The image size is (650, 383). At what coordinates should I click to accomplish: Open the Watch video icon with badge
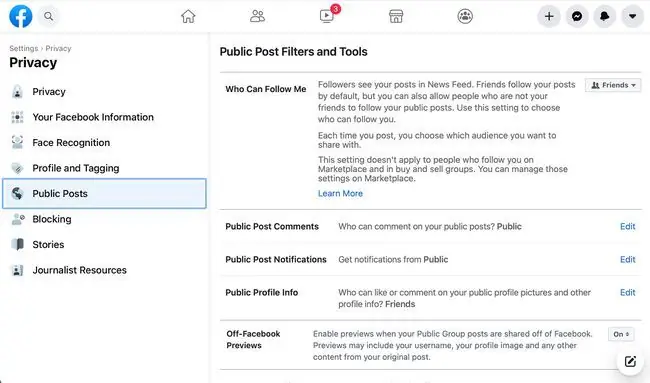(327, 16)
